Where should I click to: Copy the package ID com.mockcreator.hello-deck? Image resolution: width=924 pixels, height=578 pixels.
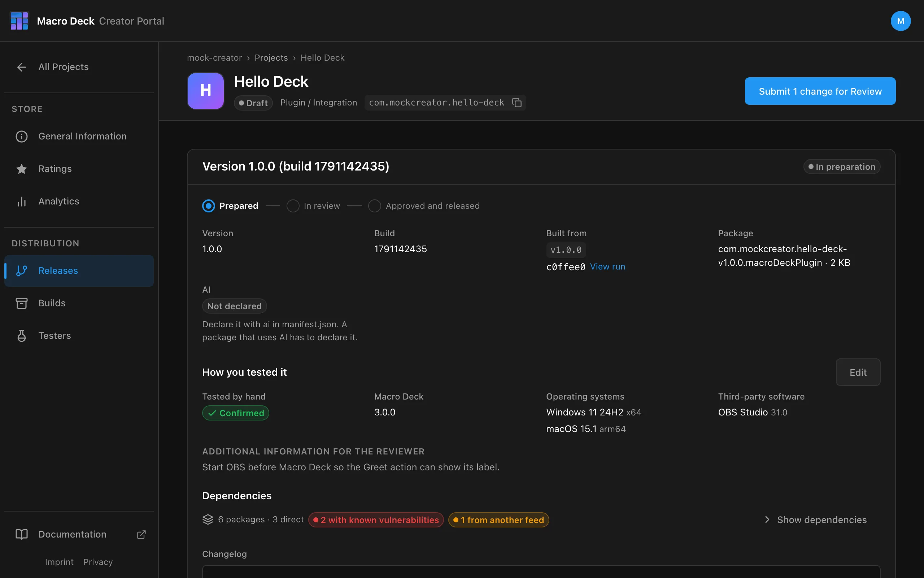click(517, 103)
